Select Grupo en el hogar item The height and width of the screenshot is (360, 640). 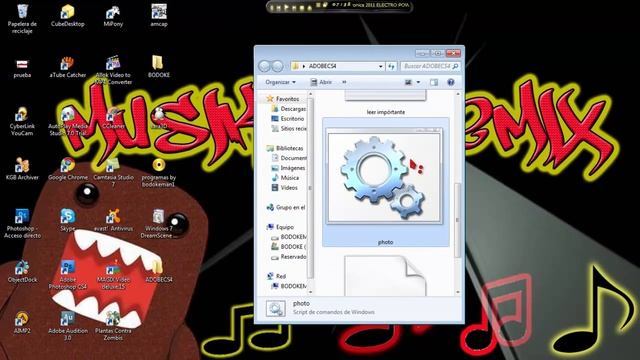click(x=286, y=207)
